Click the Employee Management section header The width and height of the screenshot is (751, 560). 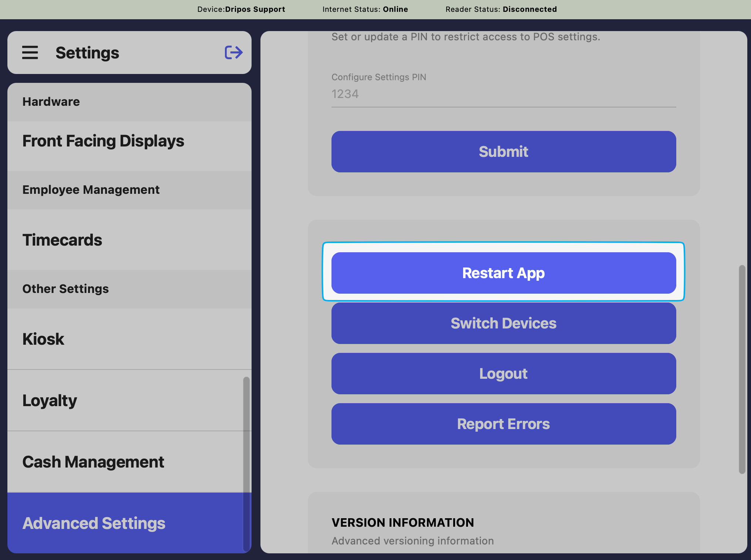pyautogui.click(x=91, y=190)
